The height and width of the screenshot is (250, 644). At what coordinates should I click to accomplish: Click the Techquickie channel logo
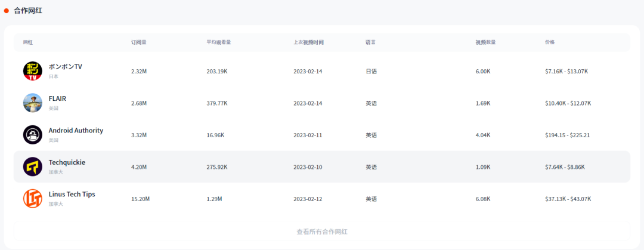(32, 166)
